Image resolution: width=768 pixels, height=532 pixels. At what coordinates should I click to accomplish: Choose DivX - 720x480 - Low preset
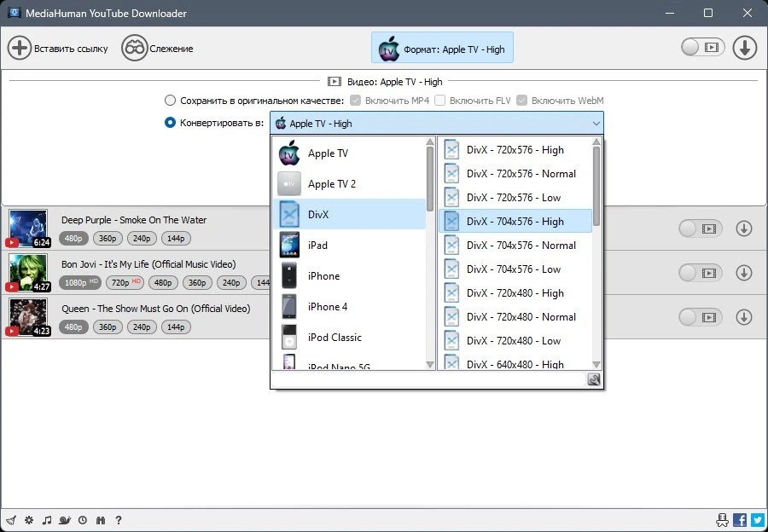[515, 341]
